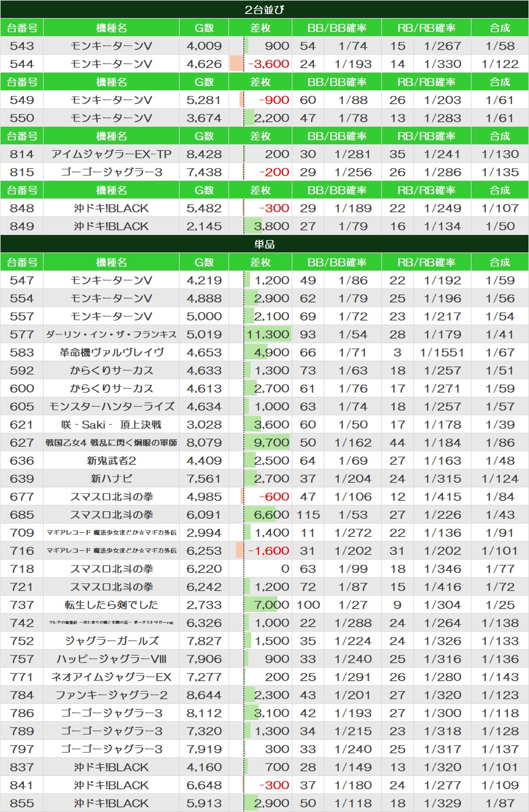
Task: Click ゴーゴージャグラー3 name in row 815
Action: [111, 172]
